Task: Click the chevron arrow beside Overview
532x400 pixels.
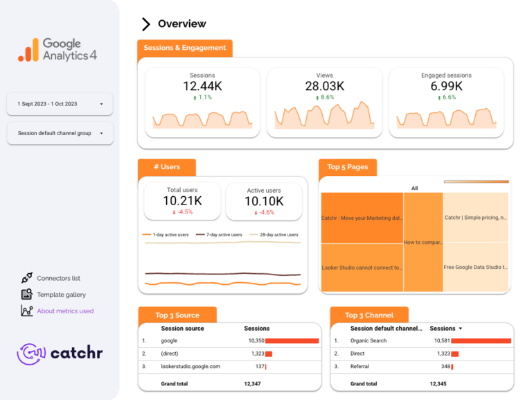Action: coord(146,24)
